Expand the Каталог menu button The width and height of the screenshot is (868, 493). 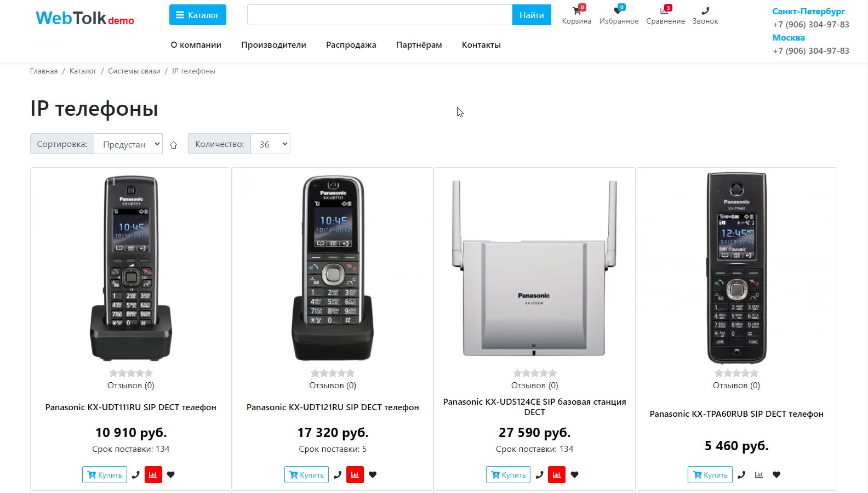tap(198, 15)
